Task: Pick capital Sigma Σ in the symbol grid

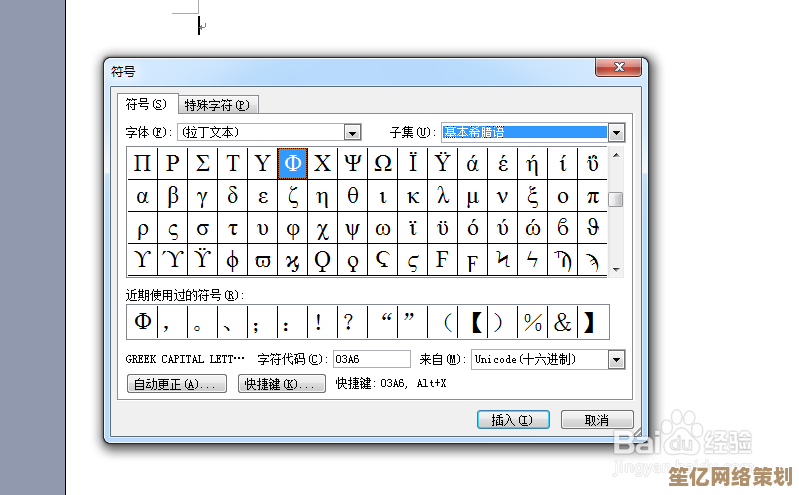Action: (202, 164)
